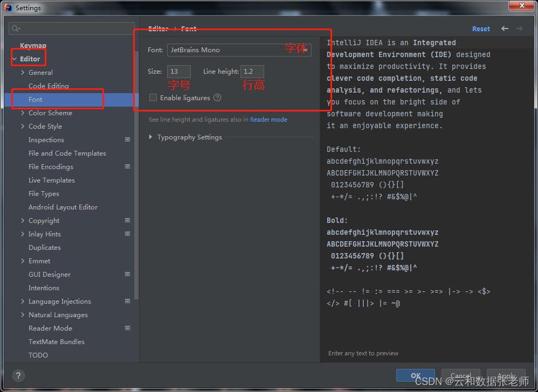This screenshot has width=538, height=392.
Task: Expand the General tree node
Action: tap(23, 72)
